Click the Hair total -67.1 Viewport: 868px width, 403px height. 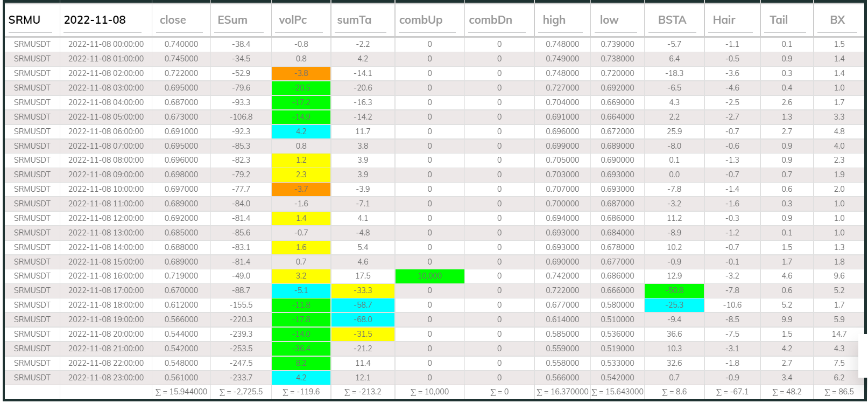732,392
